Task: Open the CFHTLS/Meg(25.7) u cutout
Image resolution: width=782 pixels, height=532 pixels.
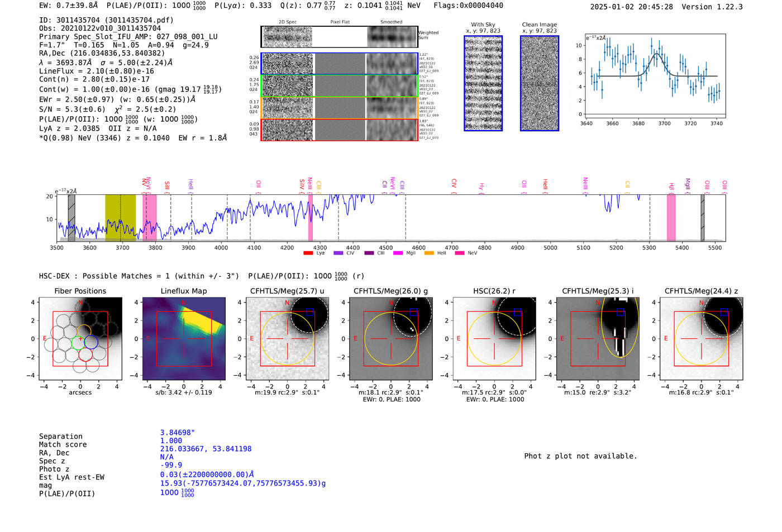Action: (287, 339)
